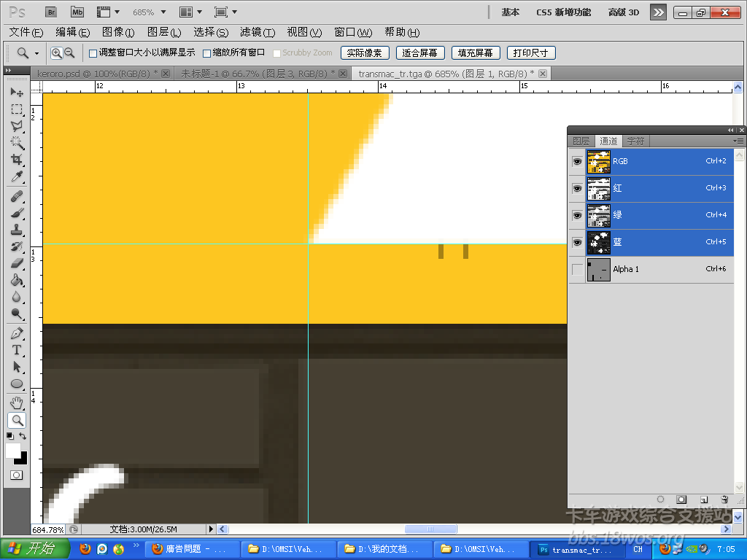This screenshot has width=747, height=560.
Task: Select the Move tool
Action: point(16,93)
